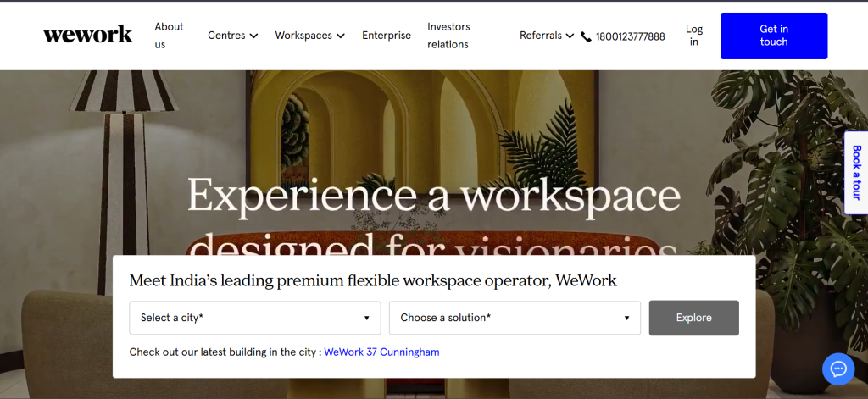
Task: Click the Workspaces menu label
Action: coord(303,36)
